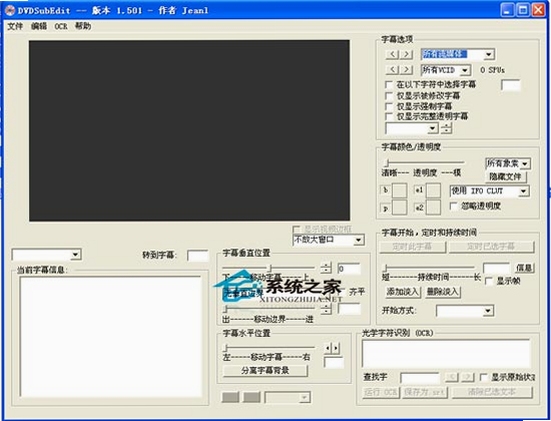The height and width of the screenshot is (421, 551).
Task: Click the p color swatch
Action: point(399,207)
